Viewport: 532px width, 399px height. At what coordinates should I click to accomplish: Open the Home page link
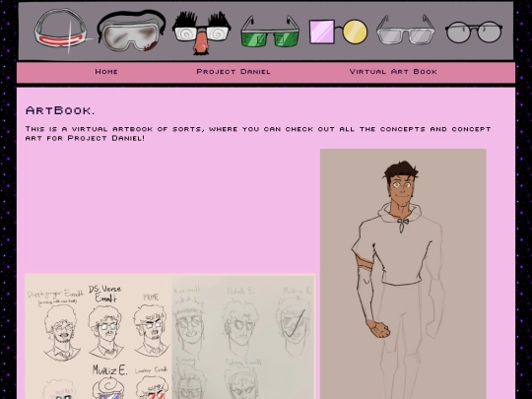tap(106, 72)
